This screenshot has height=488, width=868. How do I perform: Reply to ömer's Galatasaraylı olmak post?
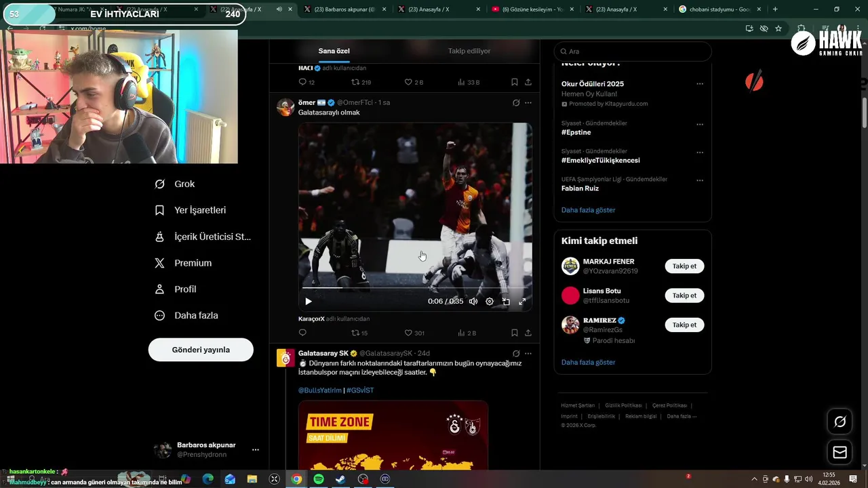tap(302, 333)
